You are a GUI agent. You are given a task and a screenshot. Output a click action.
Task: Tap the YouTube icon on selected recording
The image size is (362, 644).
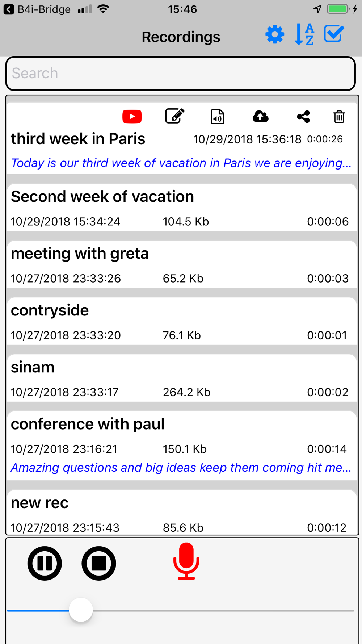(132, 117)
